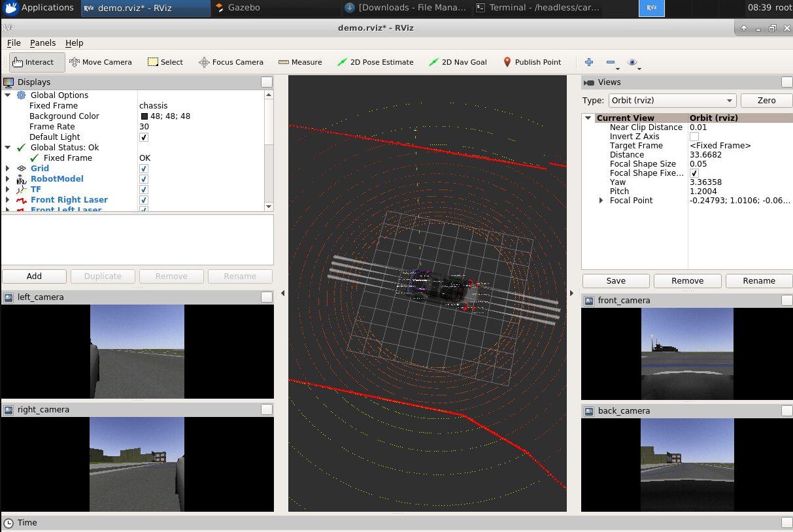793x532 pixels.
Task: Click the Add display button
Action: [x=34, y=276]
